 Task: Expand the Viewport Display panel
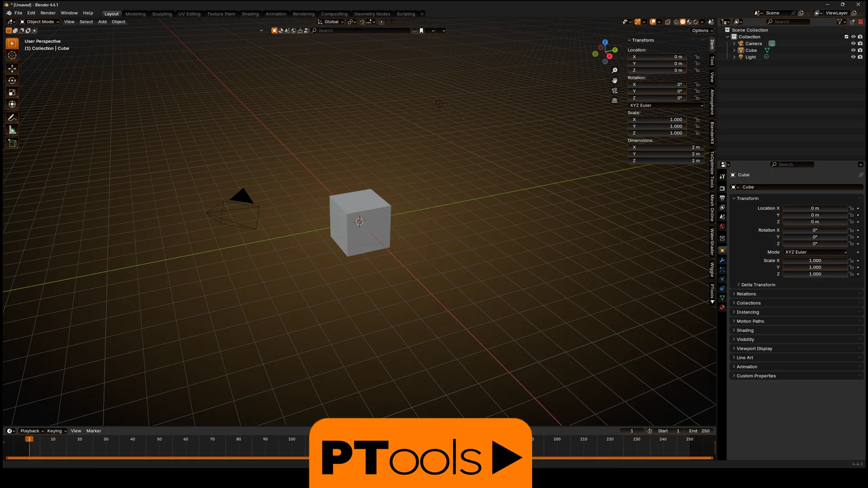tap(754, 349)
